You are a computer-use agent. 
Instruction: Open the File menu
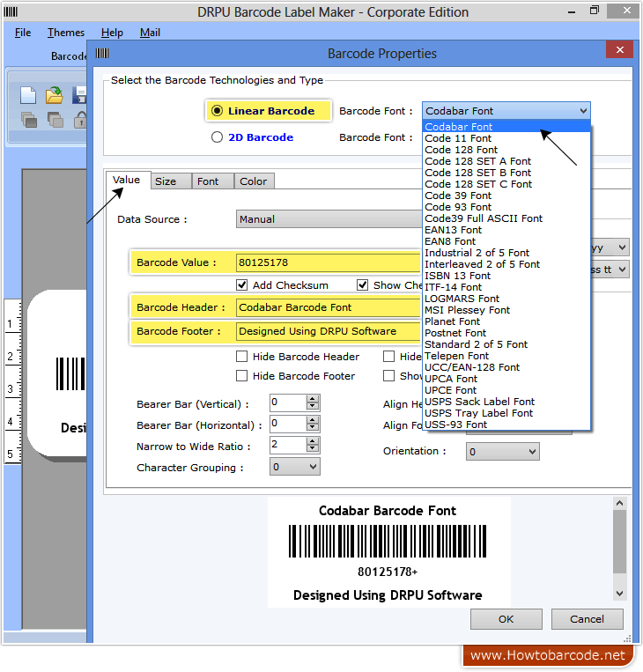coord(23,33)
